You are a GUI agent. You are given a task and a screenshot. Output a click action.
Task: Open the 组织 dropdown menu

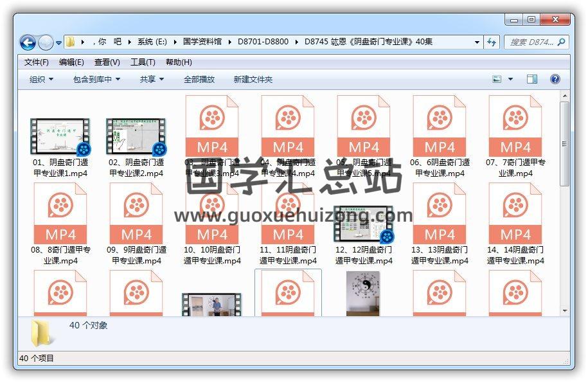tap(41, 79)
